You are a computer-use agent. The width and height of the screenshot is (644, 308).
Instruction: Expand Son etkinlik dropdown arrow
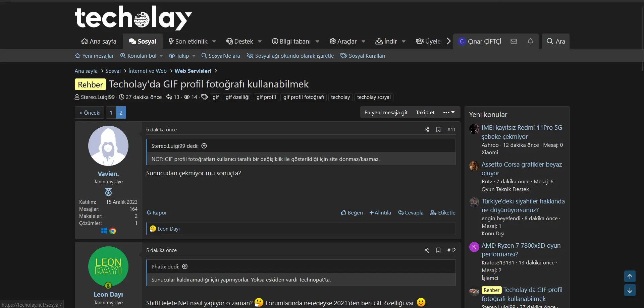point(214,42)
